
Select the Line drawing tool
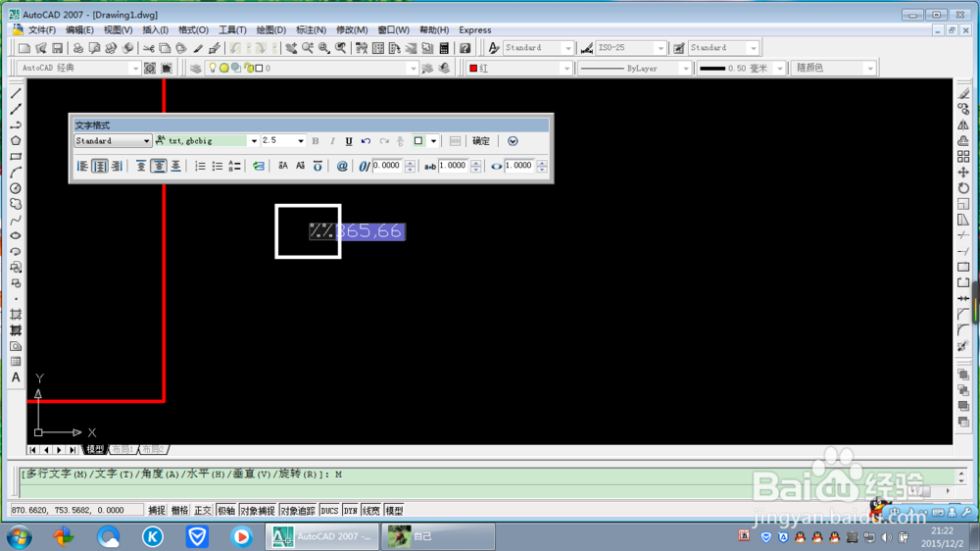[x=16, y=93]
